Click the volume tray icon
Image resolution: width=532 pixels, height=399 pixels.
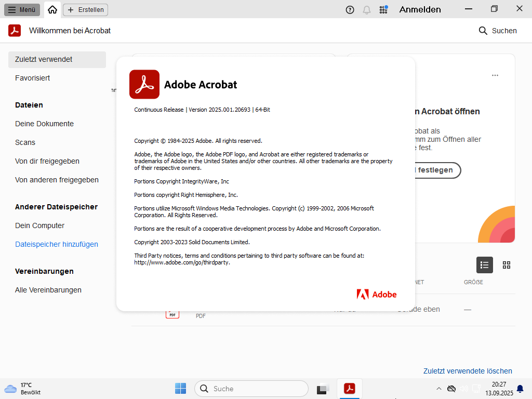(x=464, y=389)
